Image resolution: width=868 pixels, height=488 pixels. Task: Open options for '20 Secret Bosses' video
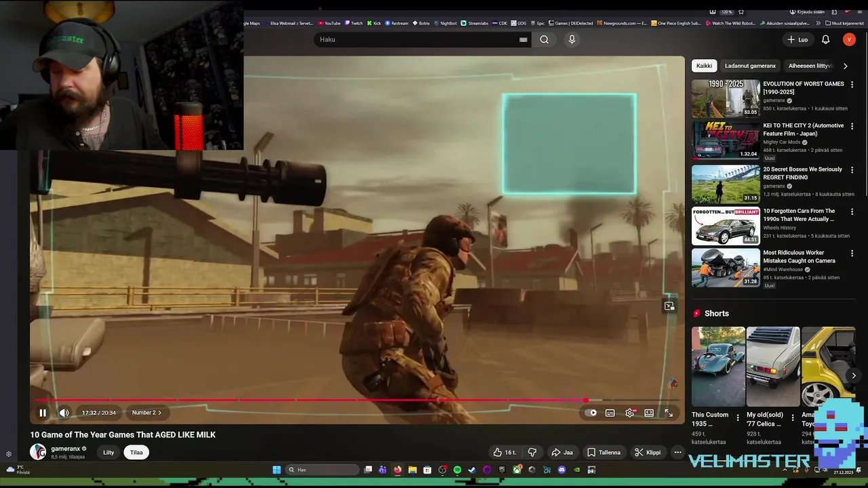(852, 170)
